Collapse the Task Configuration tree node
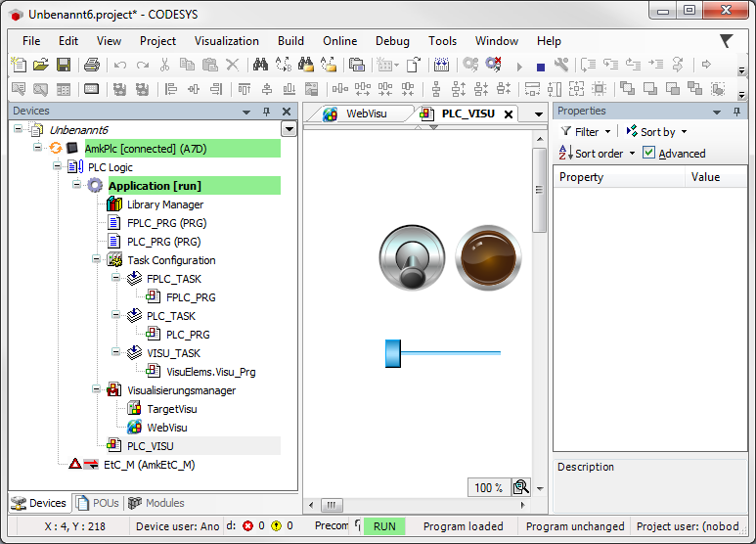Screen dimensions: 756x544 [97, 260]
